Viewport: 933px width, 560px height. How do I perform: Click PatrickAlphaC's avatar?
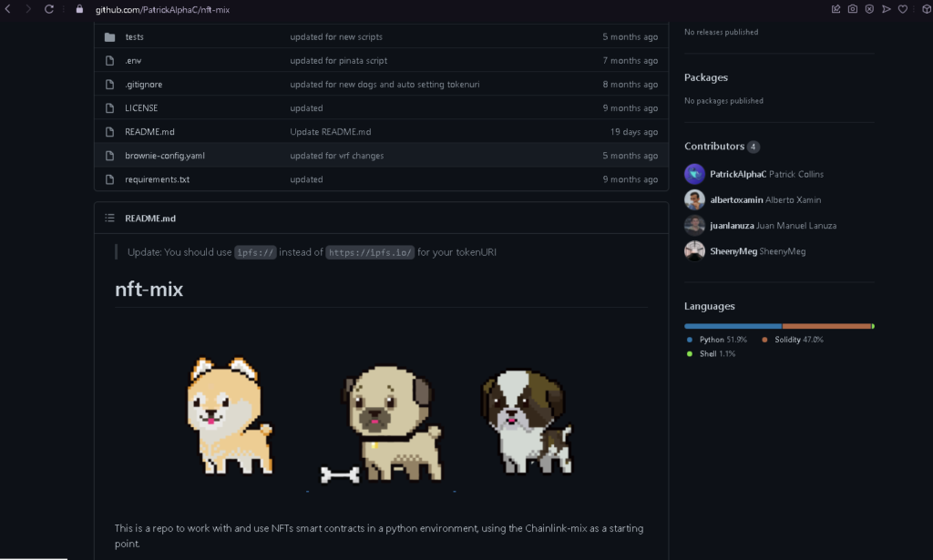pos(694,174)
